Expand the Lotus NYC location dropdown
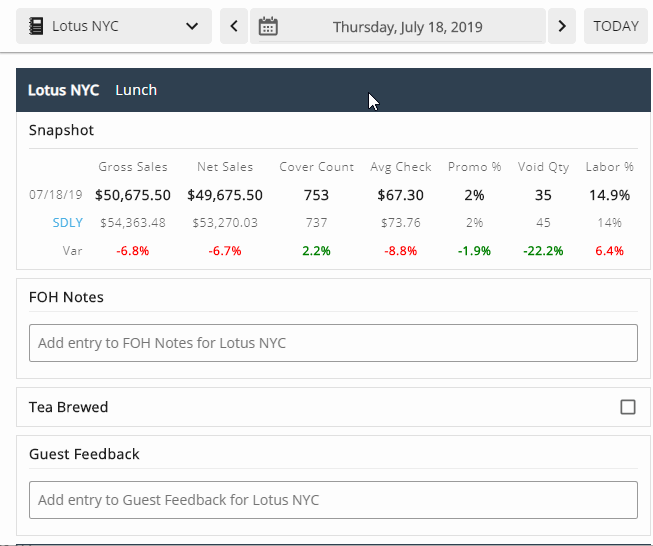The image size is (653, 546). [192, 26]
